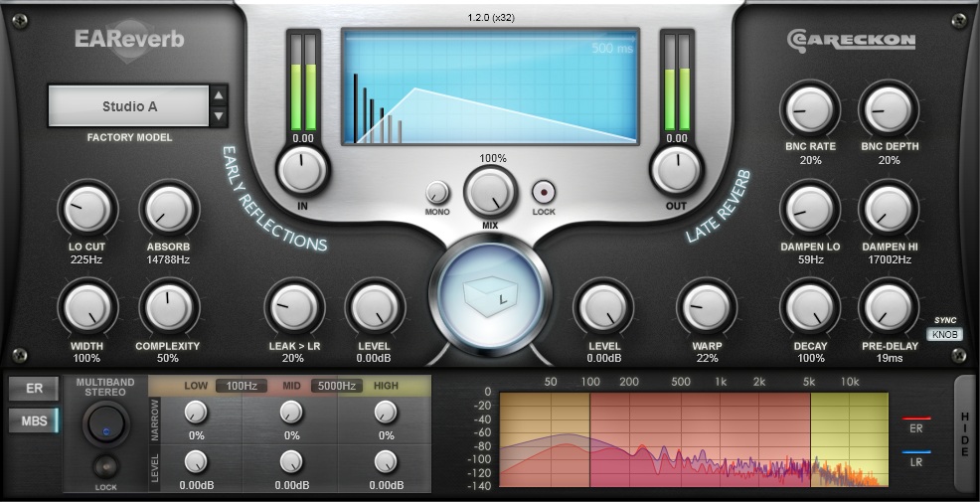Click the OUT gain knob
Screen dimensions: 980x502
tap(676, 169)
